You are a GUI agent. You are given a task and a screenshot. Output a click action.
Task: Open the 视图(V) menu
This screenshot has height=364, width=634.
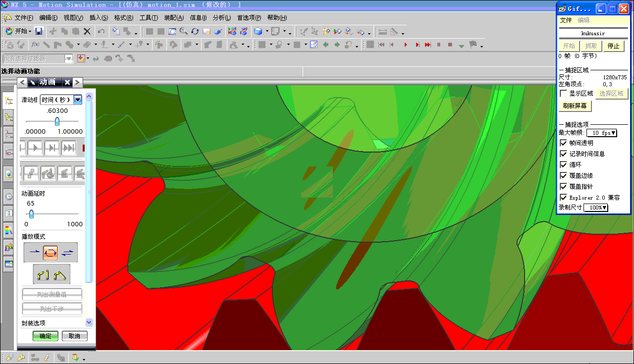[73, 18]
